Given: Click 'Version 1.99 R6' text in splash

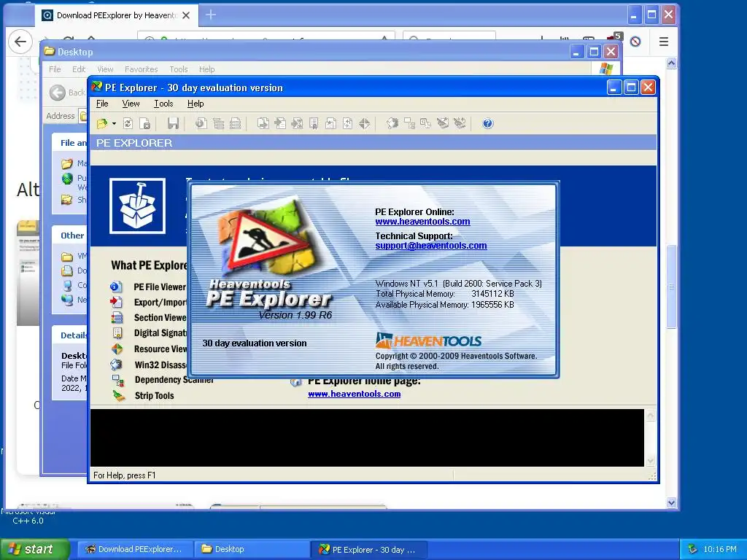Looking at the screenshot, I should [295, 315].
